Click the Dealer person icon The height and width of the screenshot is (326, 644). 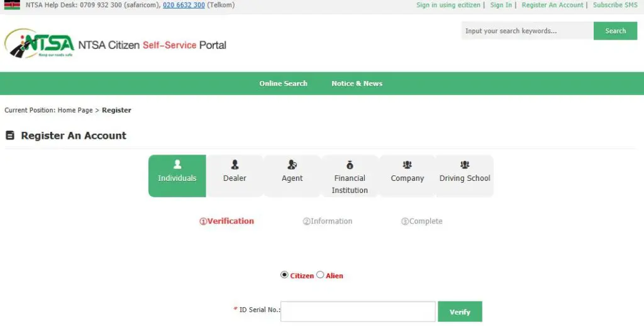[x=235, y=165]
